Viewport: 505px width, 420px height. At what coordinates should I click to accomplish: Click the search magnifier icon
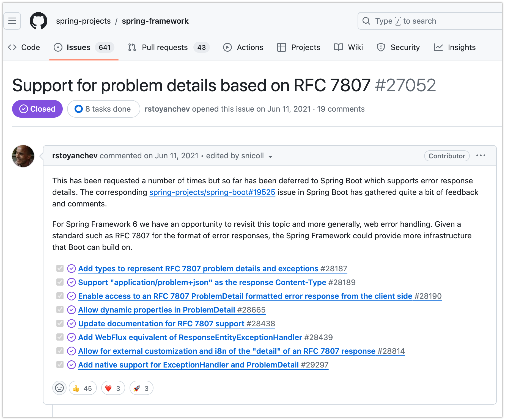pyautogui.click(x=366, y=21)
